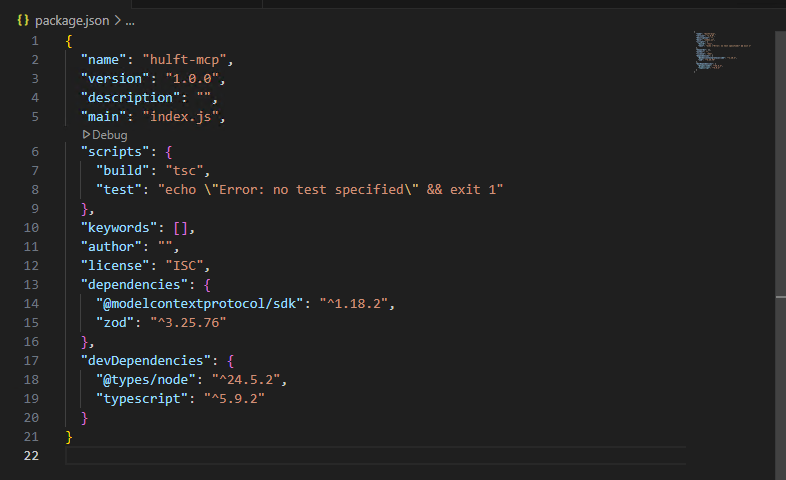The image size is (786, 480).
Task: Click the "index.js" value
Action: coord(180,117)
